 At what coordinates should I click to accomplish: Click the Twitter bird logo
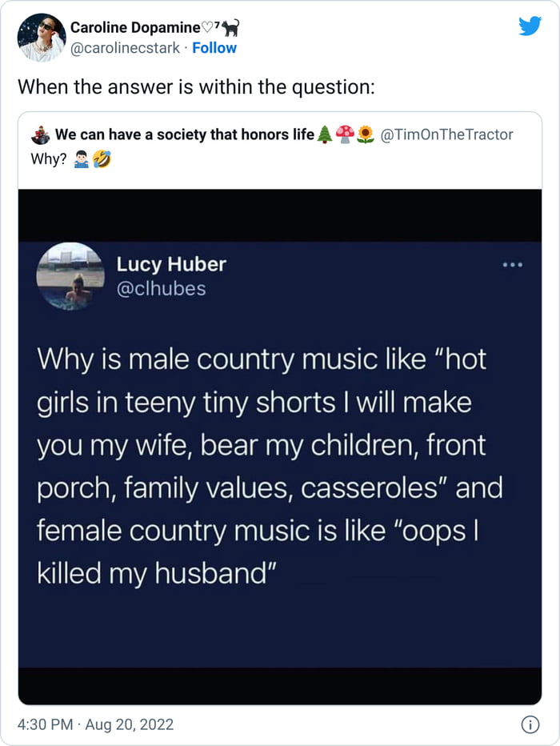pyautogui.click(x=530, y=26)
